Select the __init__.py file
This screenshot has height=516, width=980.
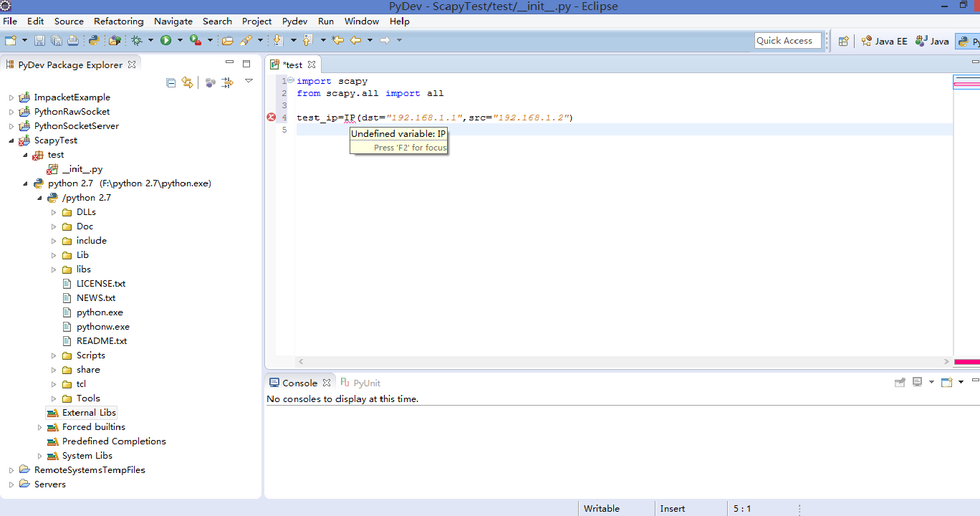(x=74, y=169)
